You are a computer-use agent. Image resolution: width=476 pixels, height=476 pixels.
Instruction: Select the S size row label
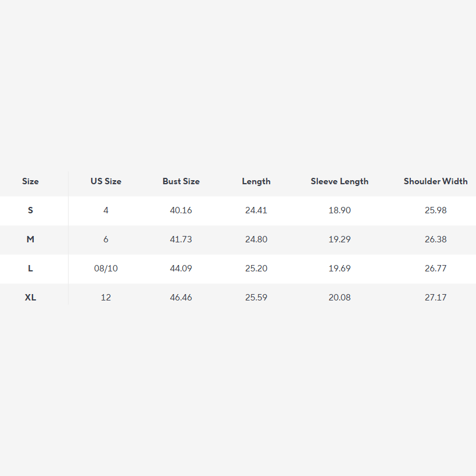(30, 210)
